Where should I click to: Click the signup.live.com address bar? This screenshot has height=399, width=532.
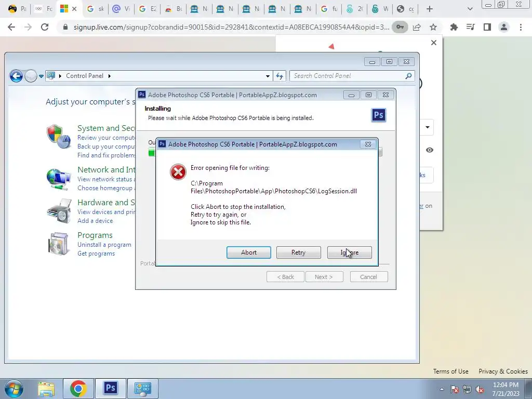coord(231,27)
